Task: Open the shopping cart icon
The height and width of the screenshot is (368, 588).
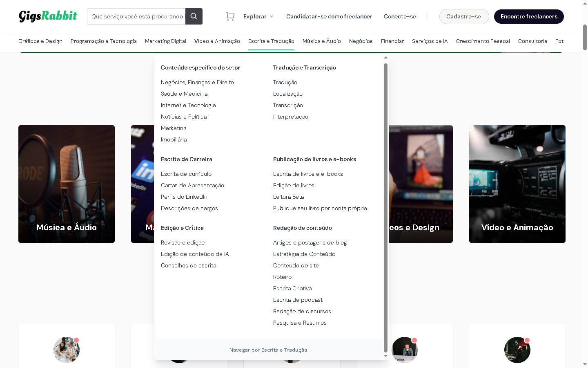Action: coord(230,16)
